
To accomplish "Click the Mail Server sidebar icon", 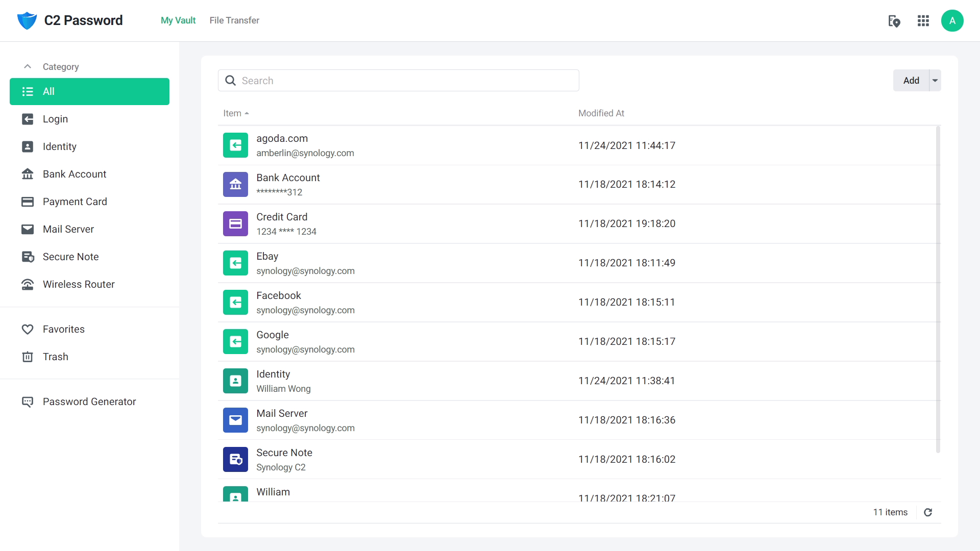I will pyautogui.click(x=28, y=229).
